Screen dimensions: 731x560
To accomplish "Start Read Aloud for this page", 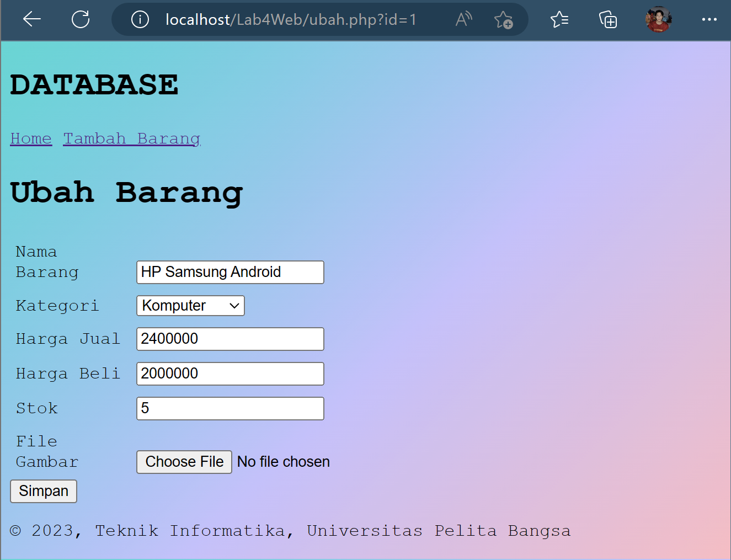I will [x=462, y=20].
